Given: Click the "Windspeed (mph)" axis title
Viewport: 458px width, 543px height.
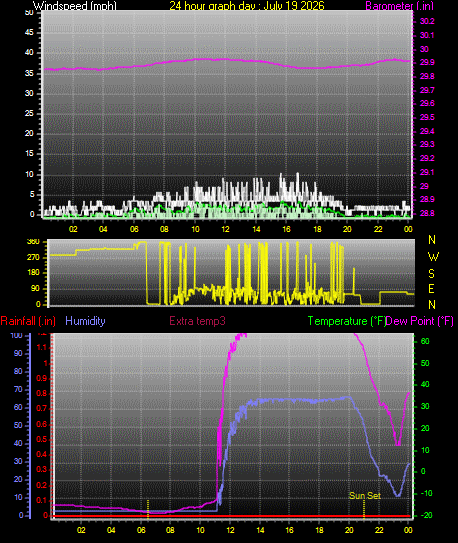Looking at the screenshot, I should [74, 6].
